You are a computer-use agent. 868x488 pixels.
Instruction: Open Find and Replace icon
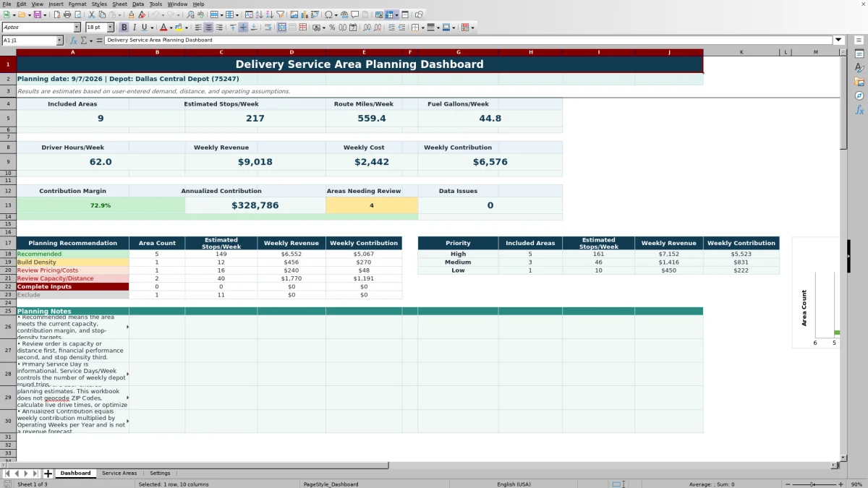[x=190, y=14]
